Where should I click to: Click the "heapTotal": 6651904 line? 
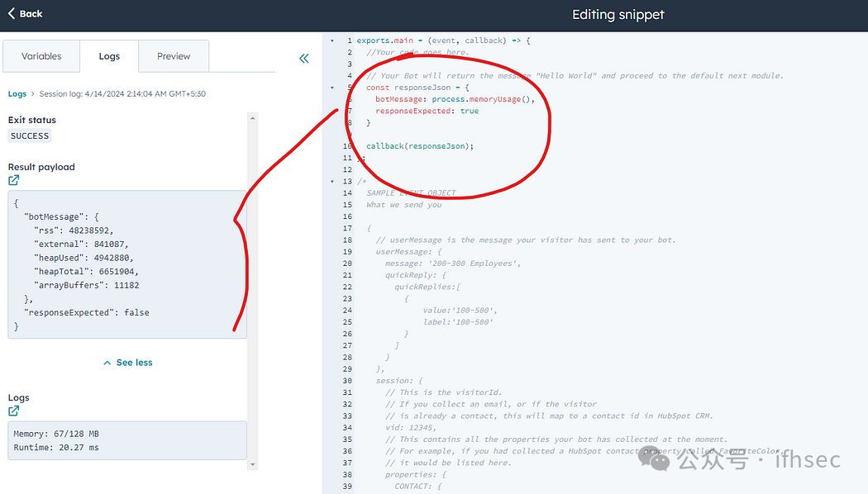[86, 272]
